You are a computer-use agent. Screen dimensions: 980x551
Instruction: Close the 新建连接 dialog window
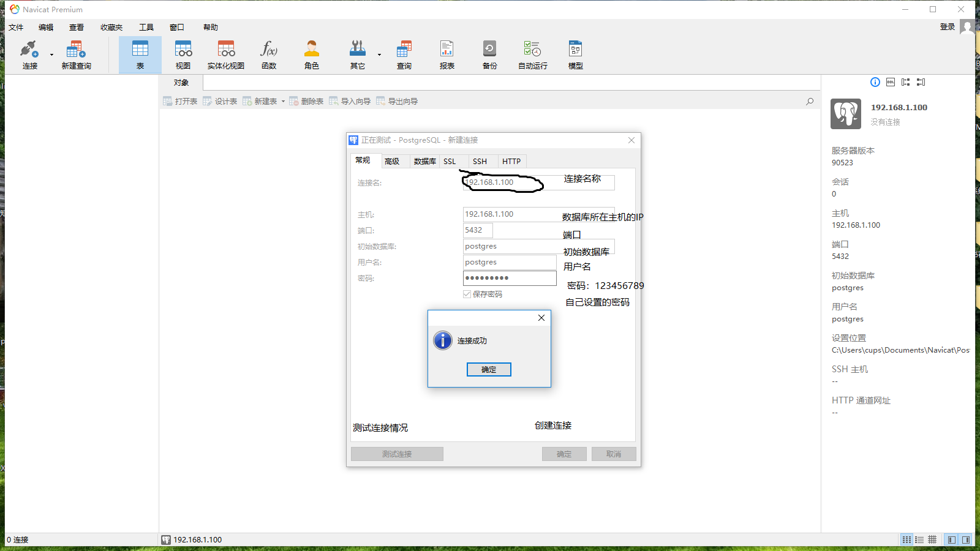point(631,140)
